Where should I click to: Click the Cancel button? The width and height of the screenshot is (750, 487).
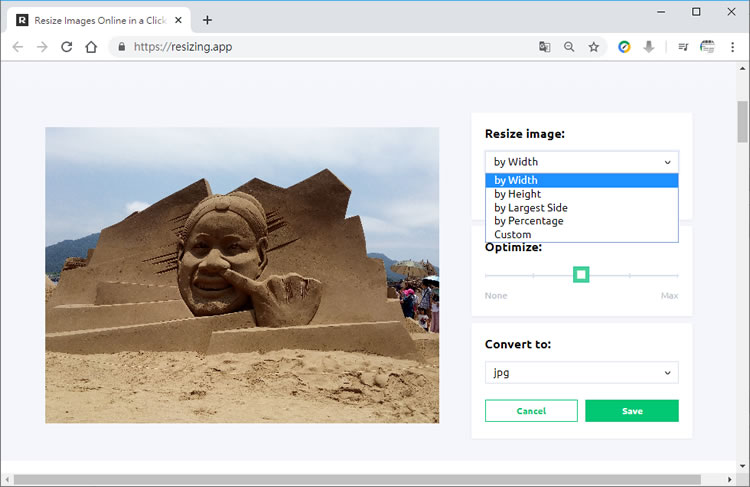point(531,411)
